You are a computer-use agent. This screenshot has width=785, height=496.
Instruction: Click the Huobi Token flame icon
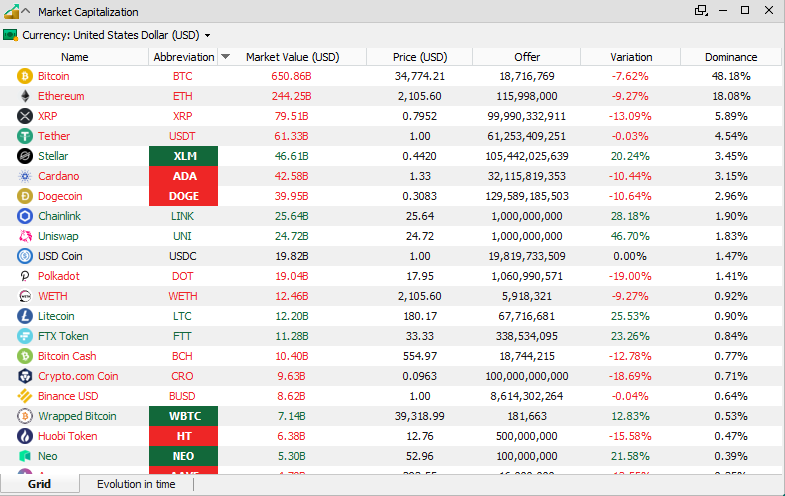(25, 436)
